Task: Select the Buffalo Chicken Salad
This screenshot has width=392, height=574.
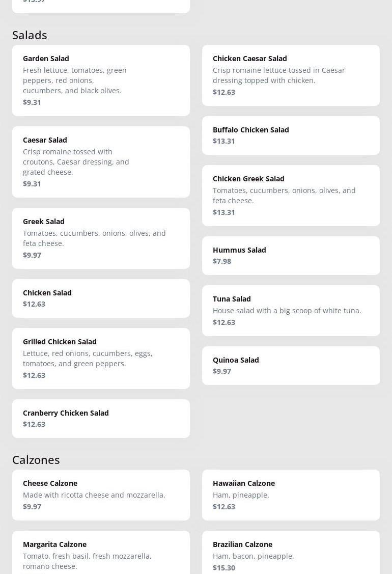Action: pyautogui.click(x=291, y=135)
